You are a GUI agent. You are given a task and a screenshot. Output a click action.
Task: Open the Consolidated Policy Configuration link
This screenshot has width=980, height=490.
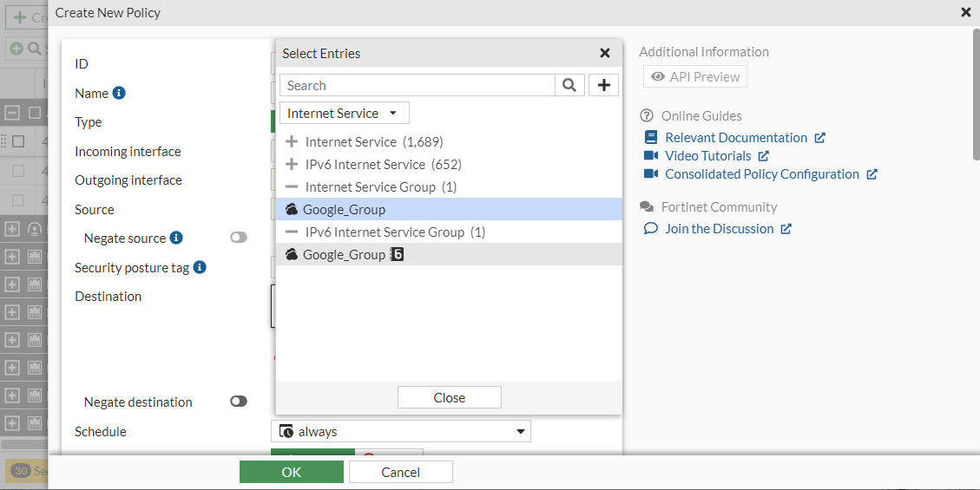point(761,174)
